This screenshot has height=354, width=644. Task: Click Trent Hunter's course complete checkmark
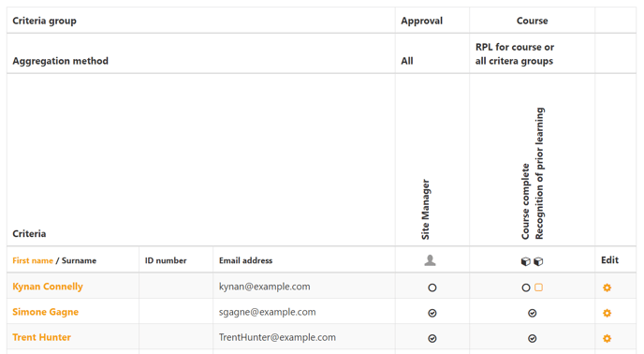(x=533, y=339)
